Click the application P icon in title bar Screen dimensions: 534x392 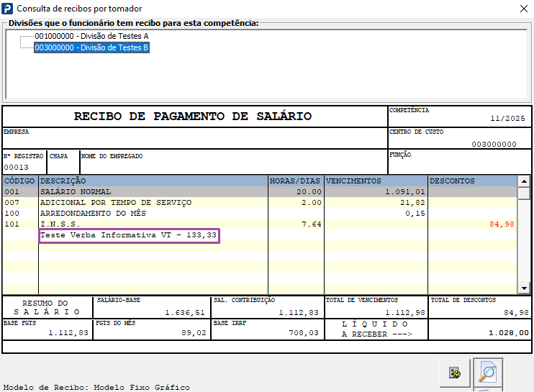tap(7, 9)
